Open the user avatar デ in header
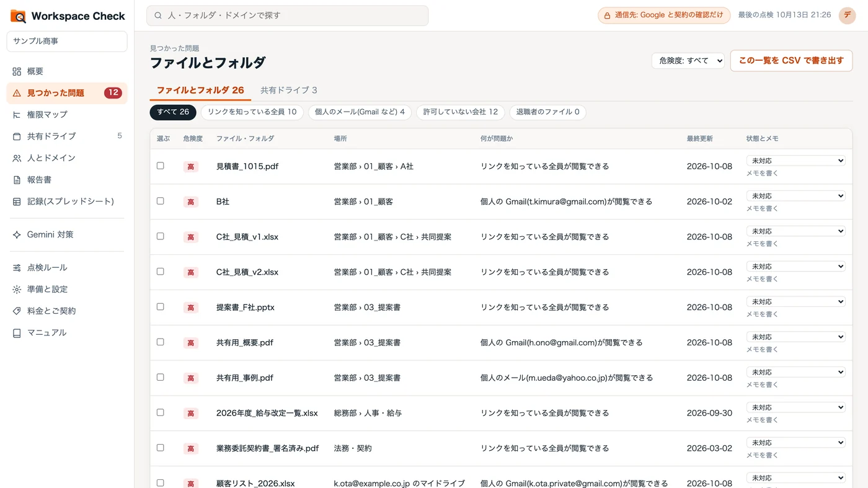Viewport: 868px width, 488px height. tap(847, 16)
